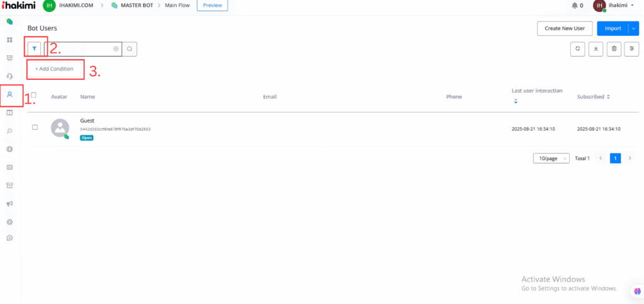Viewport: 644px width, 304px height.
Task: Click the Create New User button
Action: 564,28
